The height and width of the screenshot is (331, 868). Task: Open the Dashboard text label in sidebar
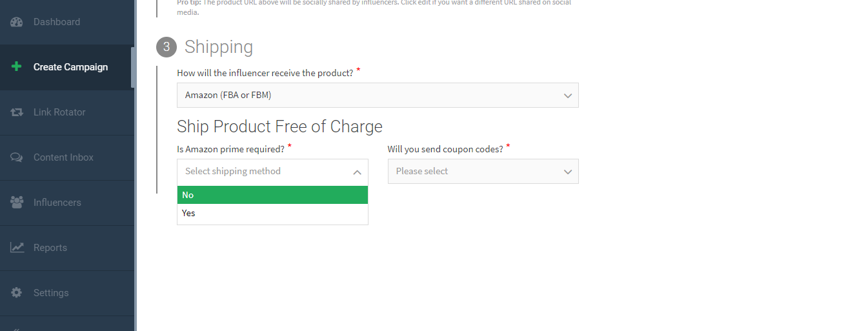57,22
